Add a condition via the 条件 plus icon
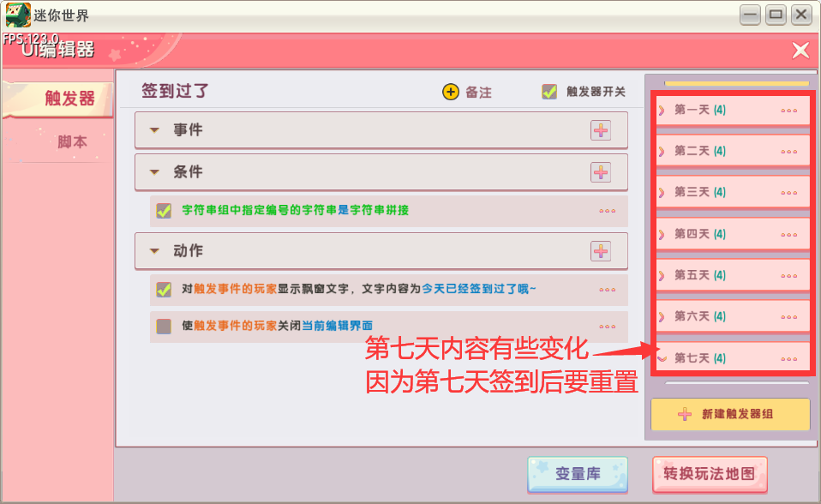Viewport: 821px width, 504px height. point(601,172)
